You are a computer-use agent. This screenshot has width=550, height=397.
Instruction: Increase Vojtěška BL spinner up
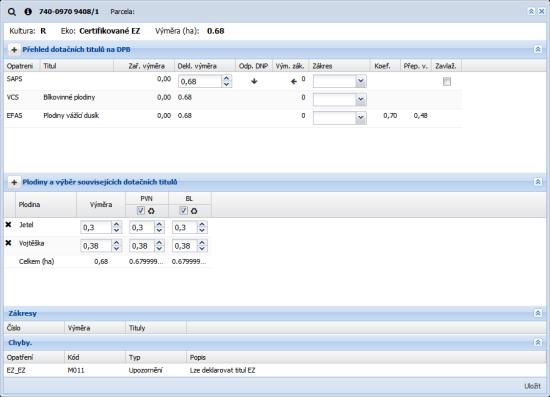tap(202, 243)
